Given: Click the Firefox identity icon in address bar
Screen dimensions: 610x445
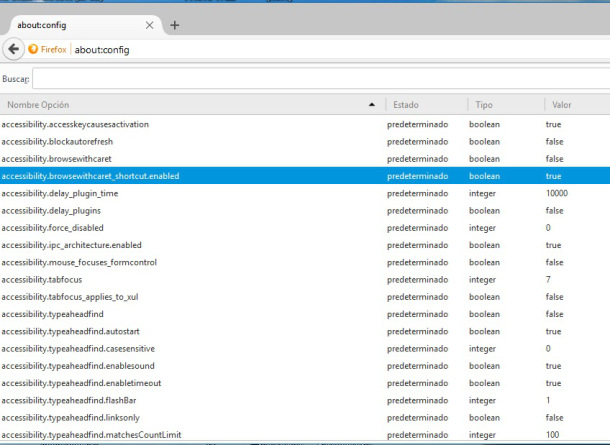Looking at the screenshot, I should (47, 49).
